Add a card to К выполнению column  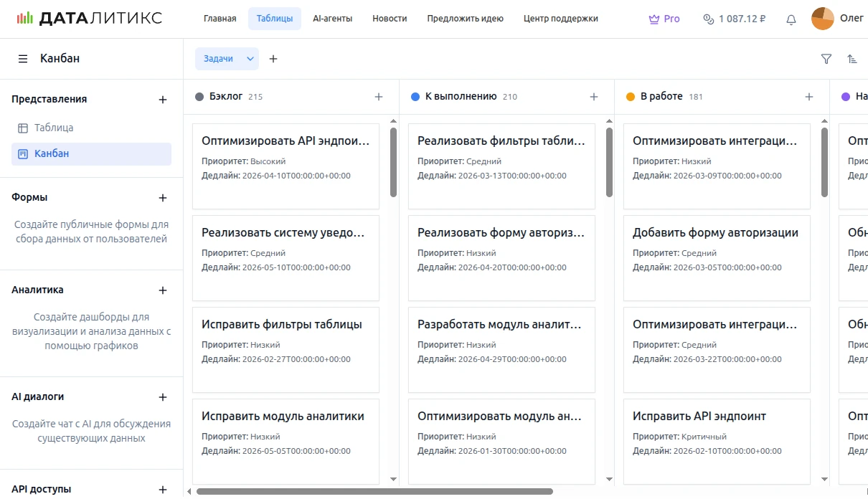pyautogui.click(x=594, y=97)
